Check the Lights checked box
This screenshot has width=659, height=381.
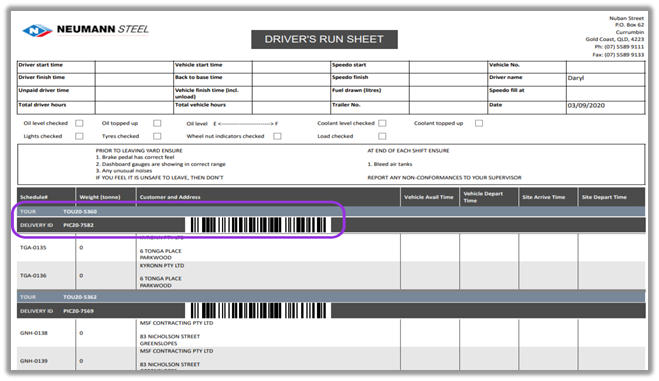click(x=79, y=136)
